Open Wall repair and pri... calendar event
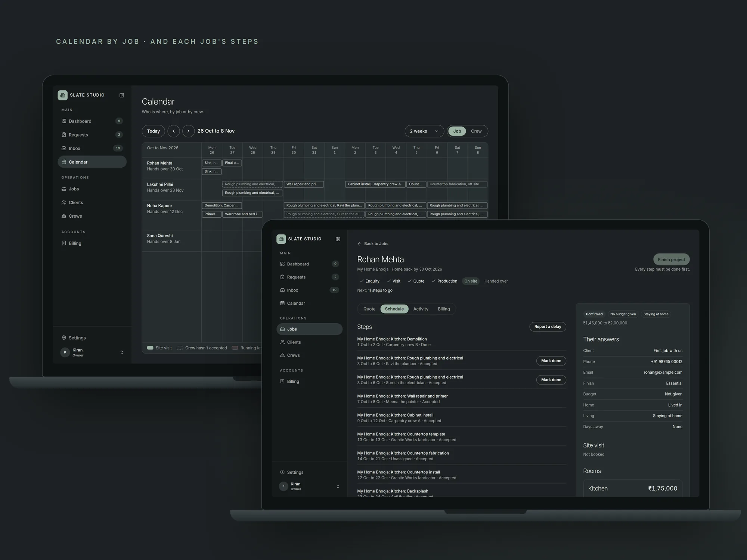This screenshot has width=747, height=560. tap(304, 184)
